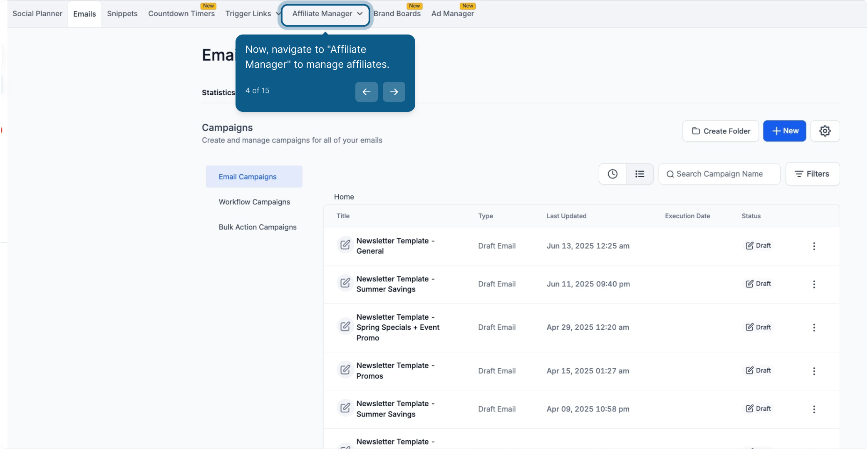
Task: Click the Create Folder button
Action: pos(721,131)
